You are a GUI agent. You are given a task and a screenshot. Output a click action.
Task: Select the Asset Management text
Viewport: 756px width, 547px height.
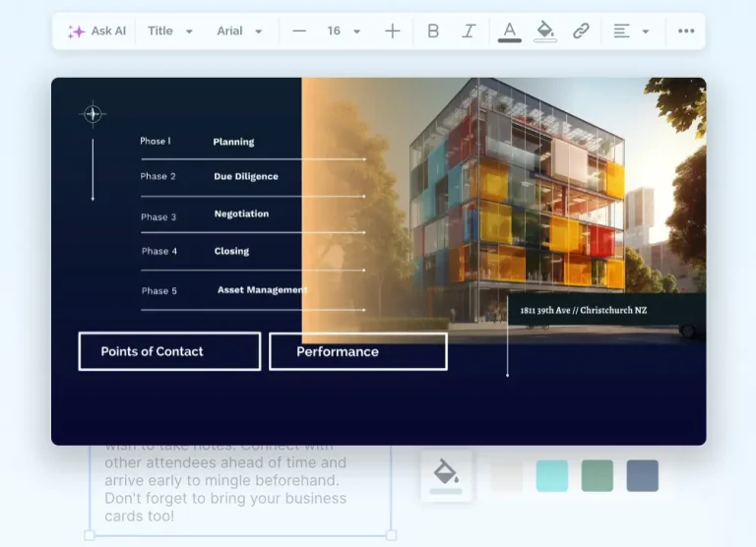click(262, 289)
